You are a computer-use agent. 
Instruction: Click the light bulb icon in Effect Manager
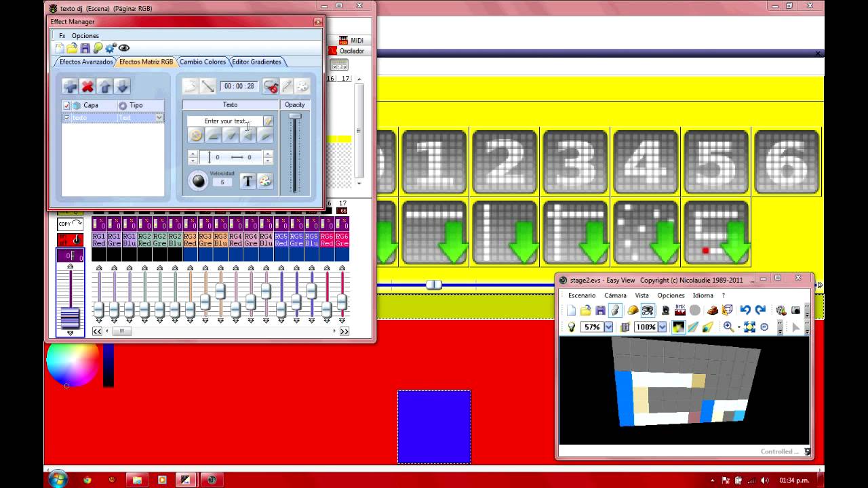tap(98, 48)
